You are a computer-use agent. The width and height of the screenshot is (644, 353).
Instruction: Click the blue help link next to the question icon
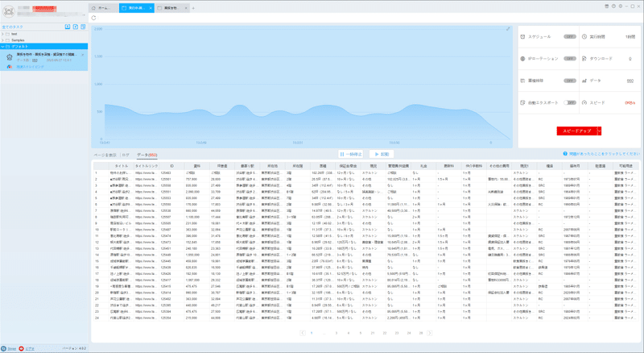605,153
